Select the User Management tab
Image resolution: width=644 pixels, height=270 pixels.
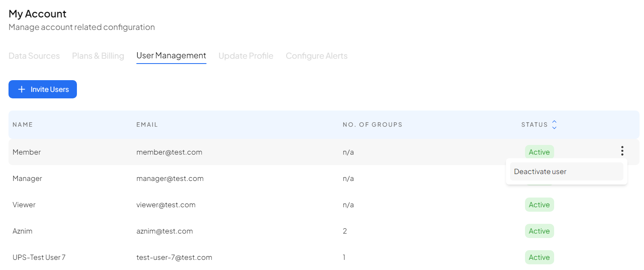pyautogui.click(x=171, y=56)
